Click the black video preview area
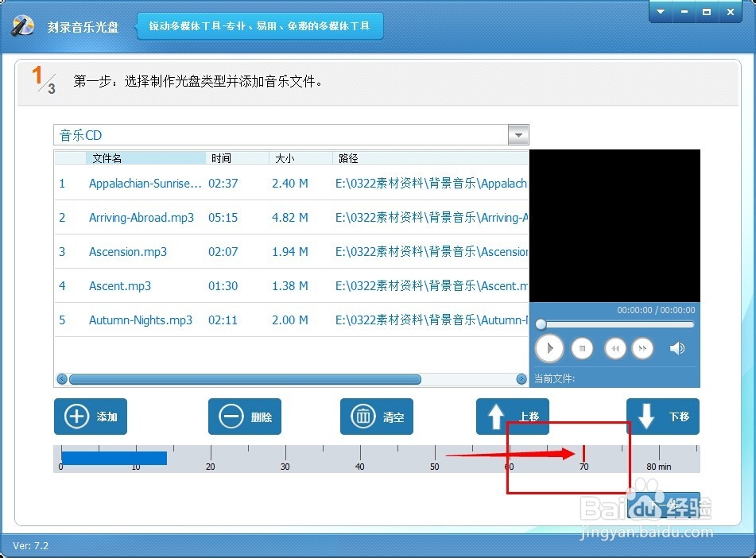This screenshot has height=558, width=756. (x=614, y=226)
